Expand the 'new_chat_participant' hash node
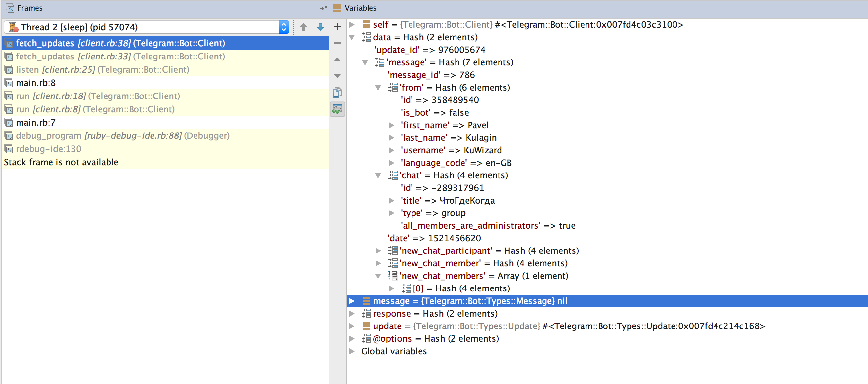 coord(378,250)
